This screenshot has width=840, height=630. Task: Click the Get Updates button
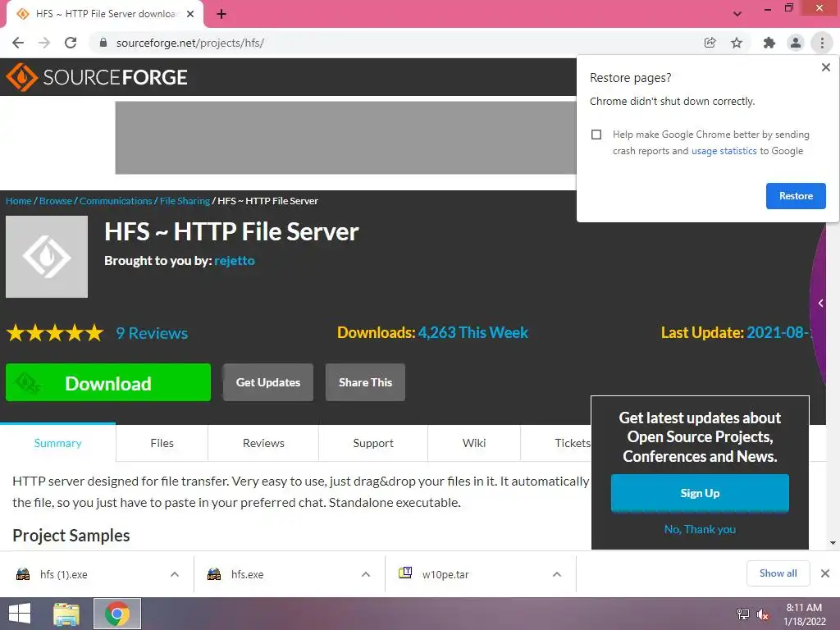[268, 382]
